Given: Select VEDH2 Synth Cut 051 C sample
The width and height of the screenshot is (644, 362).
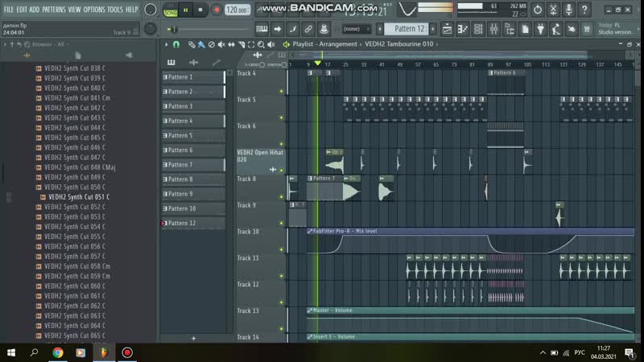Looking at the screenshot, I should click(78, 197).
